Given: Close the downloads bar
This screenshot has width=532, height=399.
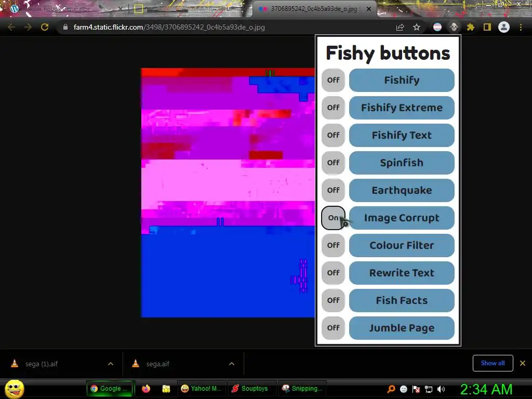Looking at the screenshot, I should pos(523,363).
